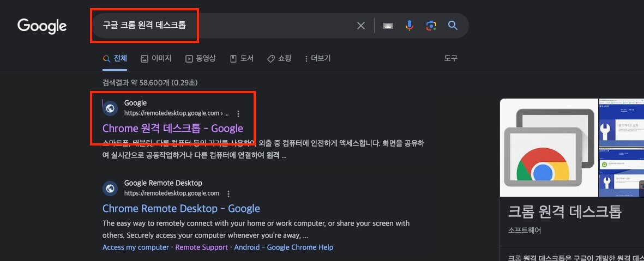644x261 pixels.
Task: Click second result URL https://remotedesktop.google.com
Action: point(172,193)
